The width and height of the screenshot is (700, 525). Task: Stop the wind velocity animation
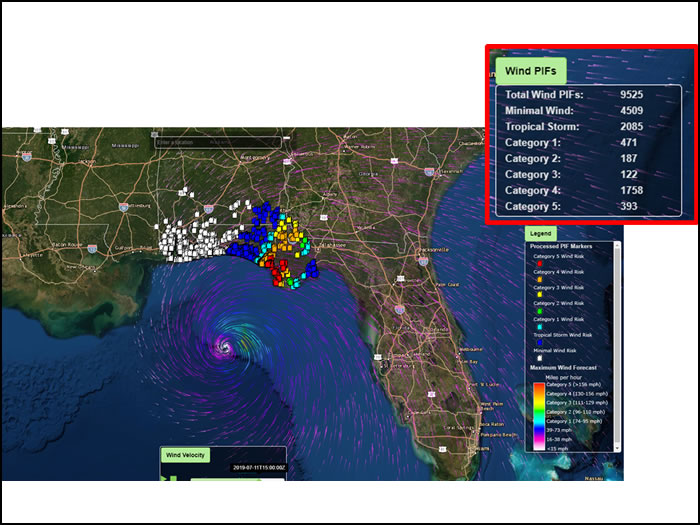[x=173, y=479]
